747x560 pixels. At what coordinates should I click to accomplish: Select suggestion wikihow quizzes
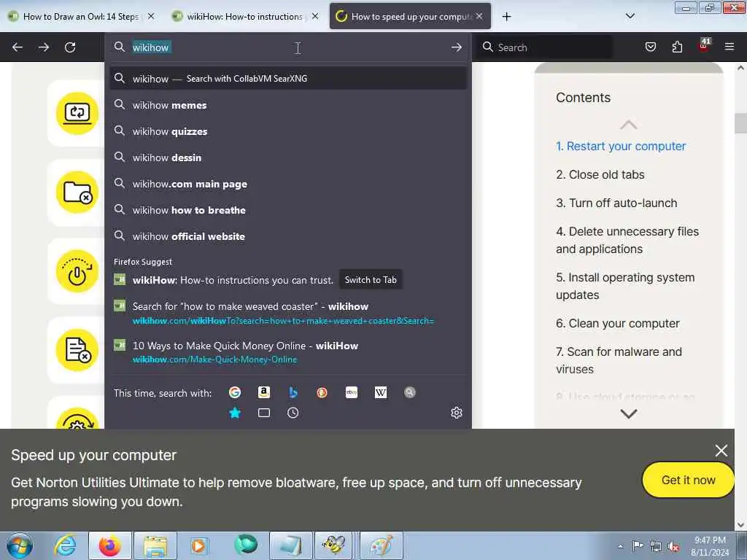(287, 131)
